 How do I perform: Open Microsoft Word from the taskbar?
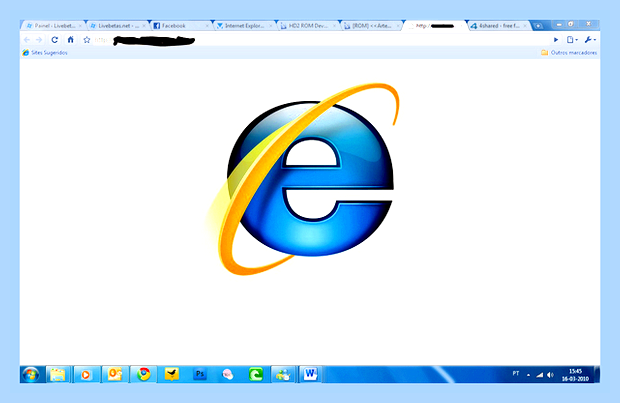[x=310, y=374]
